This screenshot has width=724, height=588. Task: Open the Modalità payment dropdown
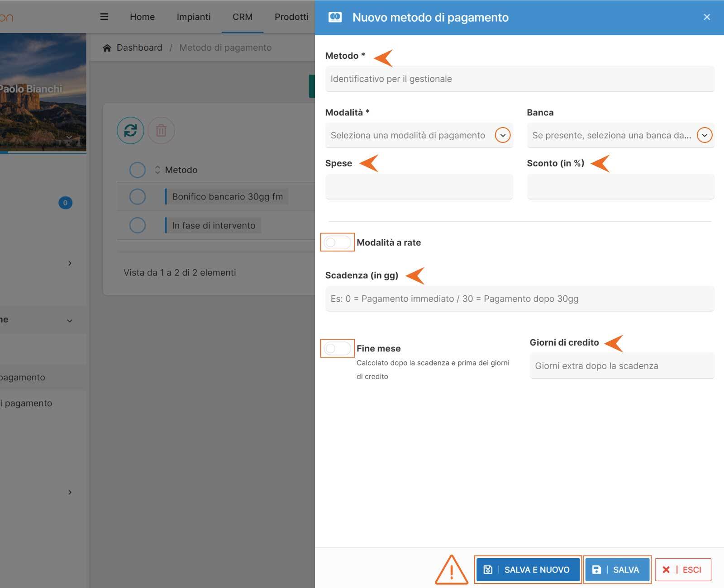(502, 135)
